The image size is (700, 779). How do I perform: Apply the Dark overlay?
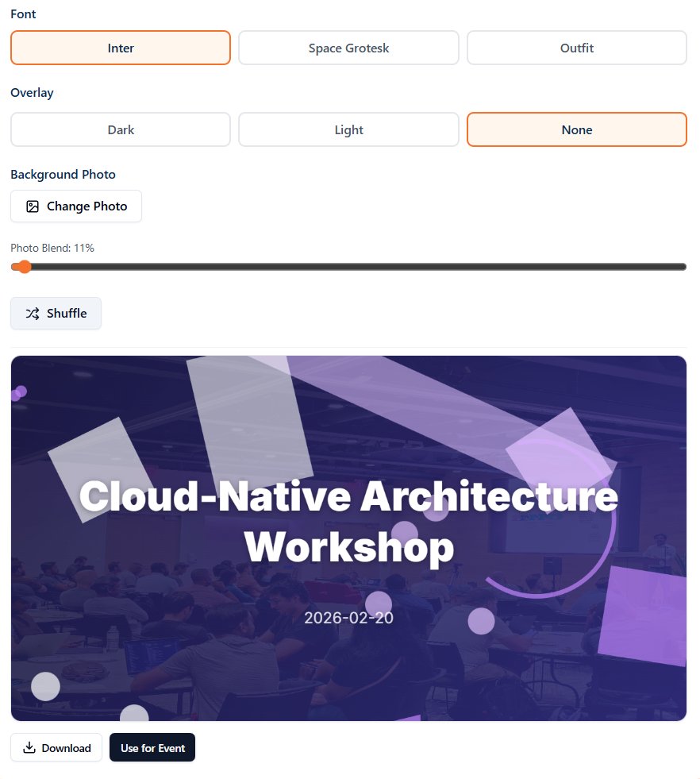121,129
